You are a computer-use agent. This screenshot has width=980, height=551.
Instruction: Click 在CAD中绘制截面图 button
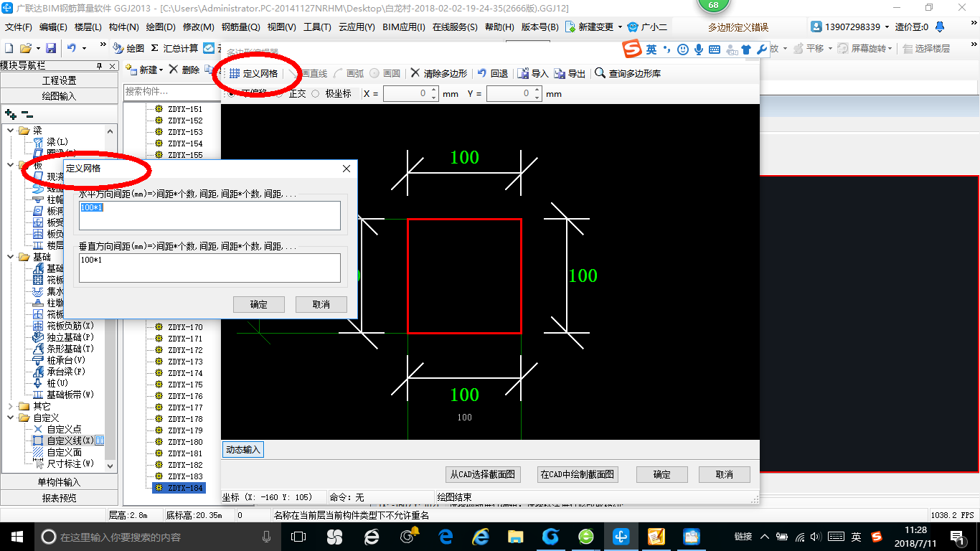coord(578,474)
